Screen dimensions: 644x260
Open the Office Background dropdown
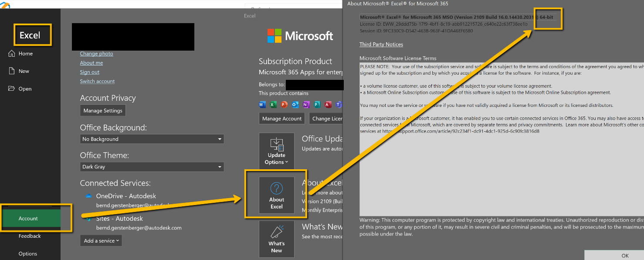pyautogui.click(x=152, y=139)
